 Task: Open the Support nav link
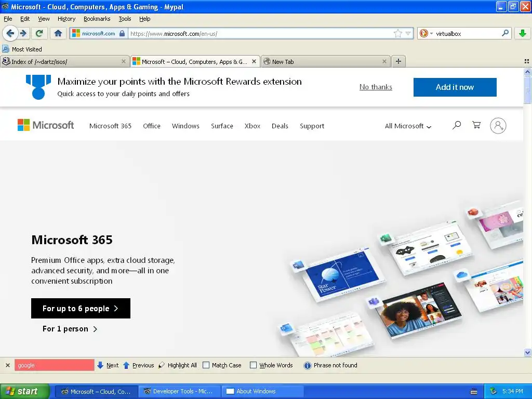pos(312,126)
